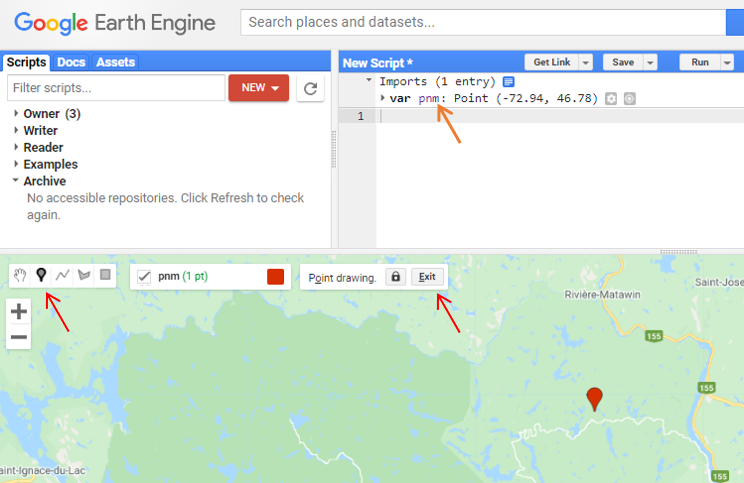Refresh the script repositories list
The width and height of the screenshot is (744, 483).
[x=310, y=88]
